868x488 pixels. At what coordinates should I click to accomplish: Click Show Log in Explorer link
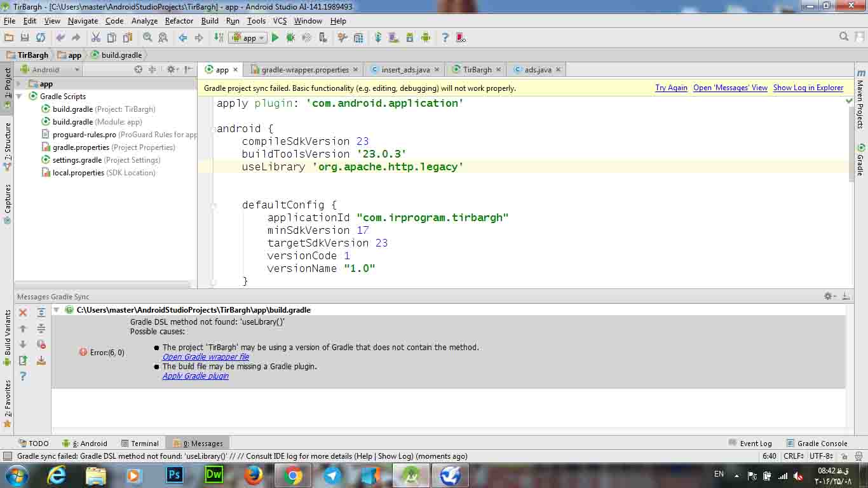coord(808,88)
